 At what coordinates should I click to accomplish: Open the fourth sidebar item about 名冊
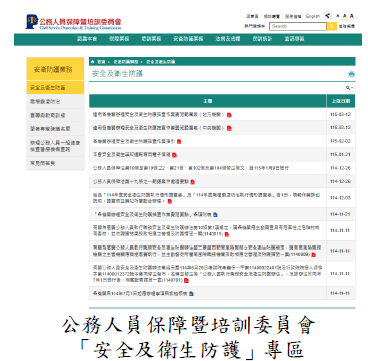55,129
